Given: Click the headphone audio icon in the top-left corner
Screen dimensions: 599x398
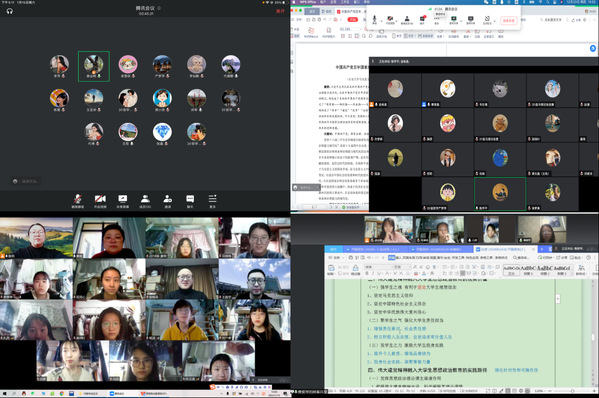Looking at the screenshot, I should (x=10, y=11).
